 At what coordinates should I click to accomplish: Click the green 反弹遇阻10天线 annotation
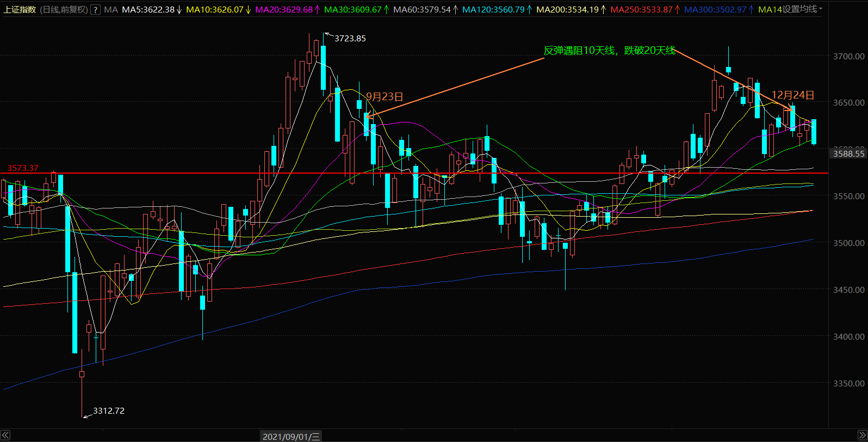pos(609,51)
